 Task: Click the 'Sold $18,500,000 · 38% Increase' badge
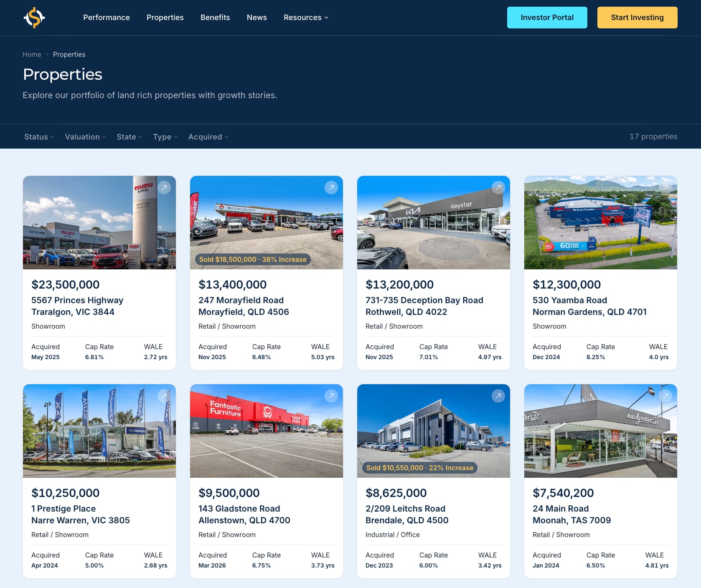(x=253, y=259)
